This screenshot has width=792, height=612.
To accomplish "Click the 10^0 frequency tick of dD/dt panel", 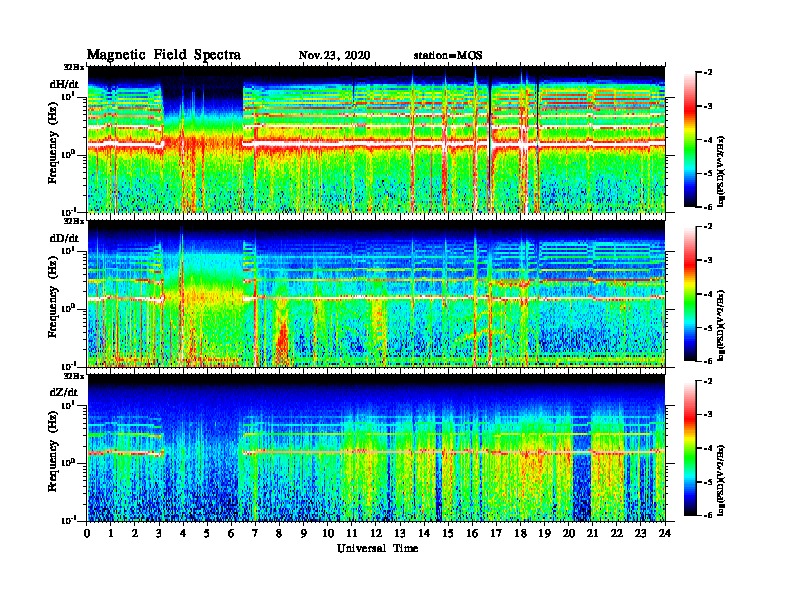I will pyautogui.click(x=68, y=308).
